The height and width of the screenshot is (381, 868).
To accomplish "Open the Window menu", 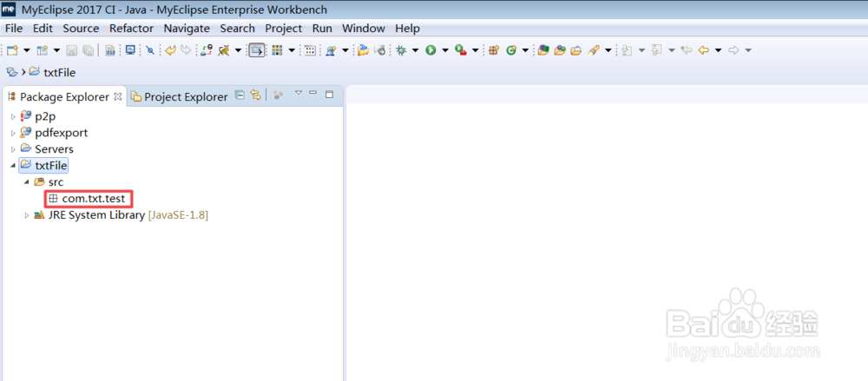I will point(363,29).
